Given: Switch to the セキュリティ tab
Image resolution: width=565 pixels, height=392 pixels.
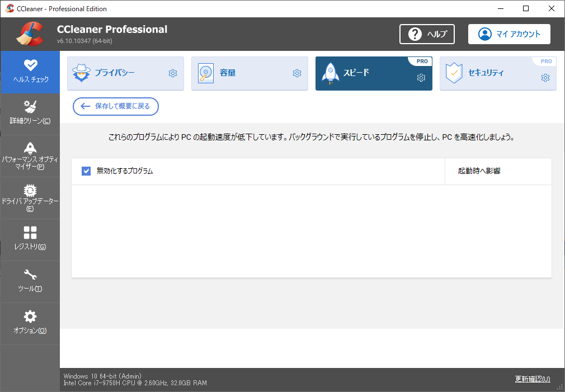Looking at the screenshot, I should [x=498, y=73].
